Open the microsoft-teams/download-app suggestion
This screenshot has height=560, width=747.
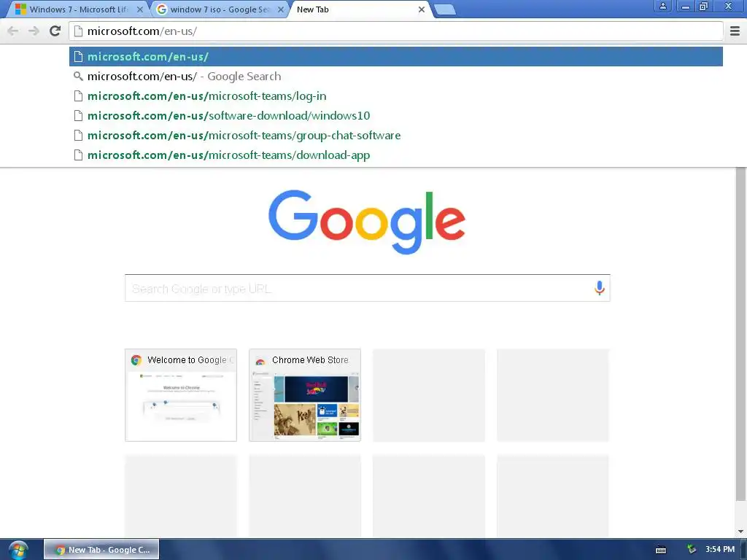(396, 155)
